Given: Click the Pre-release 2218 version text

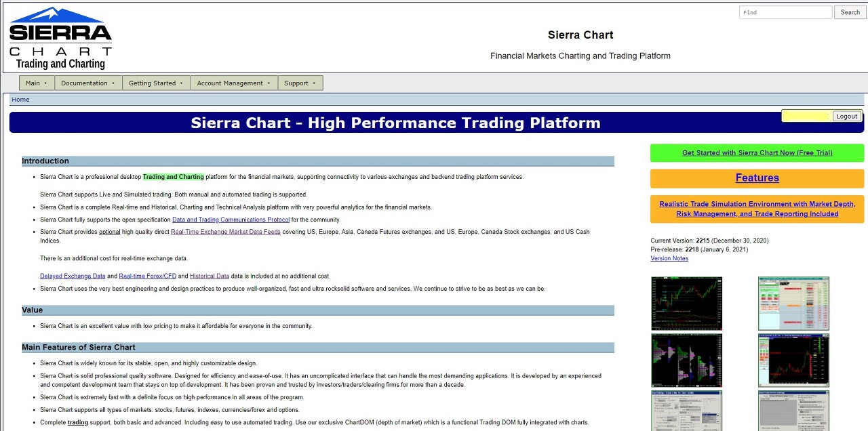Looking at the screenshot, I should 699,249.
